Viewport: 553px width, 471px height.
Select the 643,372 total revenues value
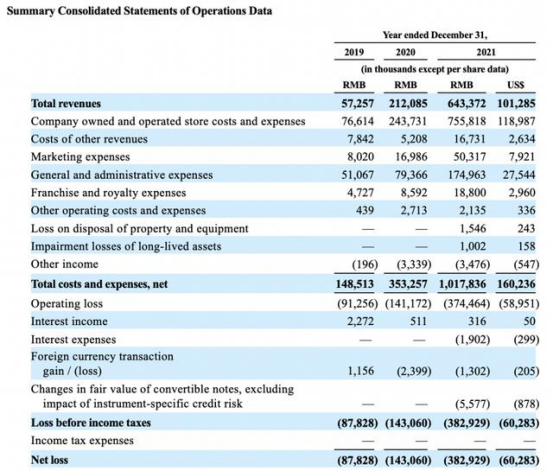(466, 103)
